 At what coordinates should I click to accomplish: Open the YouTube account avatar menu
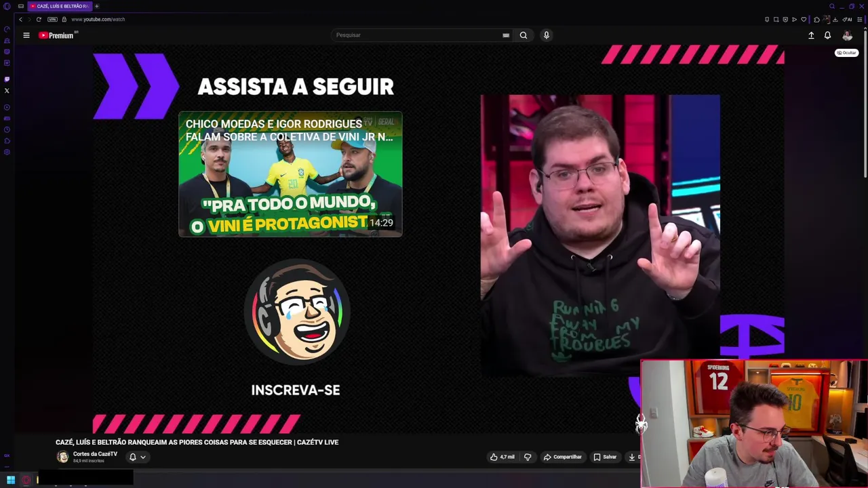(847, 35)
